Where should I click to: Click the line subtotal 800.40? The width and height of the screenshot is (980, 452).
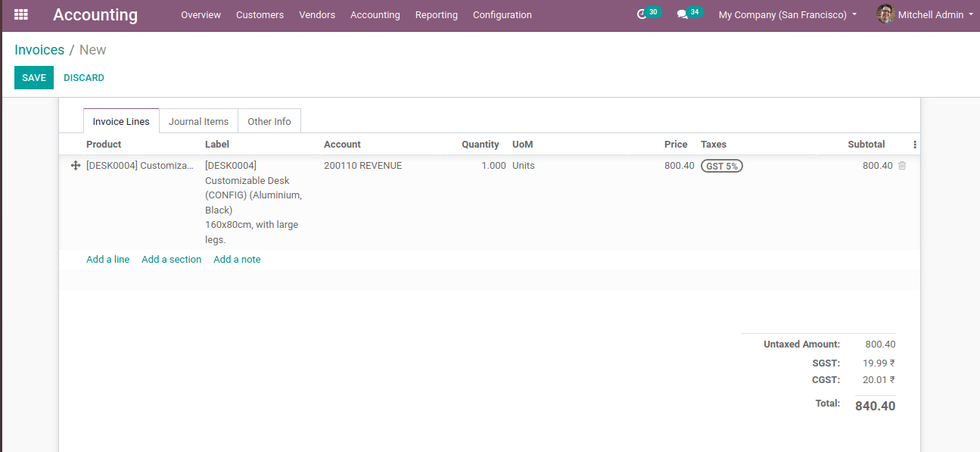(878, 166)
